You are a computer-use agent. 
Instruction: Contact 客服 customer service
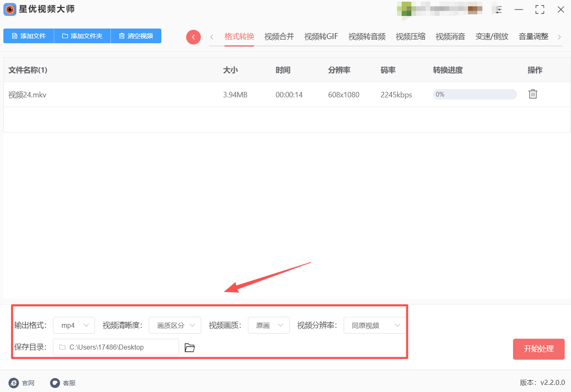63,383
